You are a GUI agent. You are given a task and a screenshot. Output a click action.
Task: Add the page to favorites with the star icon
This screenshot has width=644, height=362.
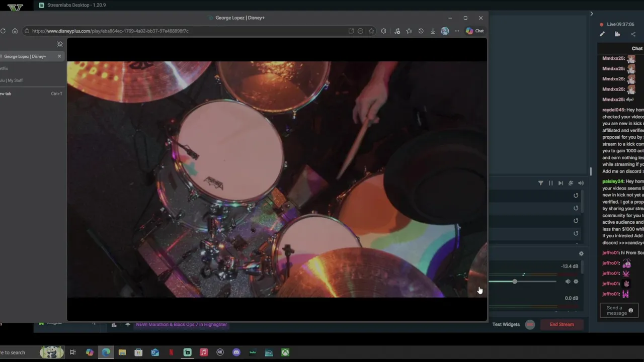coord(371,31)
